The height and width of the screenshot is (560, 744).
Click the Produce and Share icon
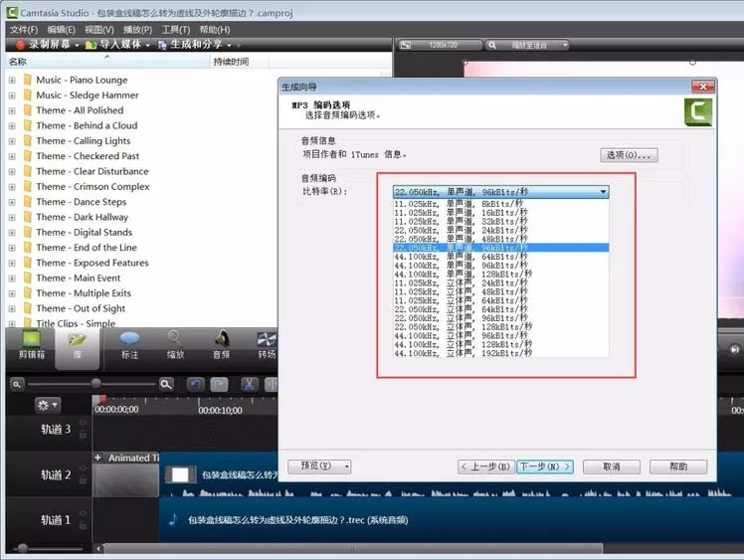click(x=162, y=45)
